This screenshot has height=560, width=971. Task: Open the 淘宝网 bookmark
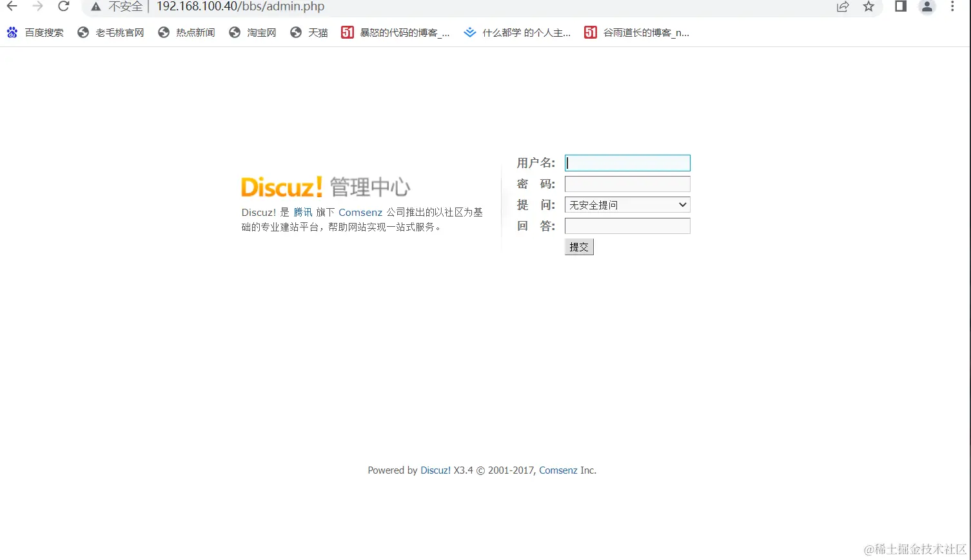(x=253, y=32)
